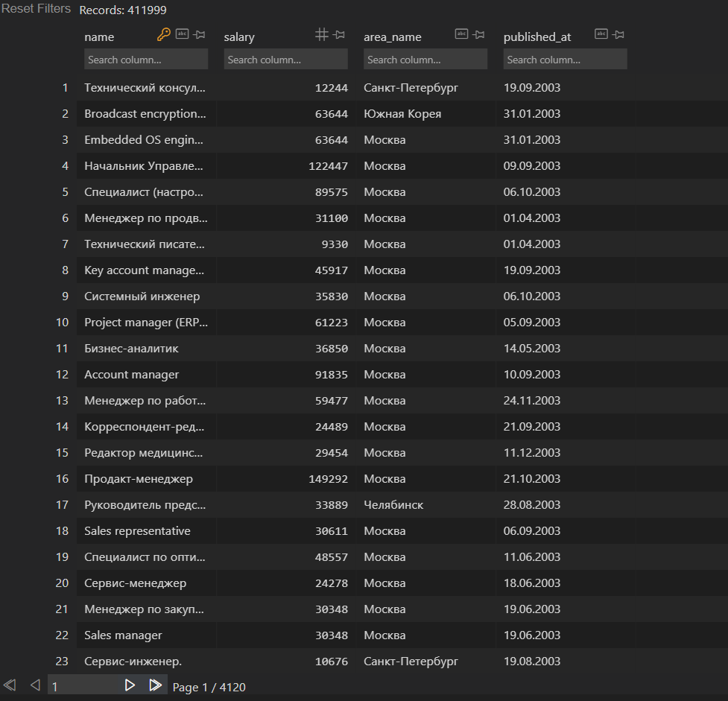Jump to the last page
This screenshot has height=701, width=728.
(x=156, y=685)
